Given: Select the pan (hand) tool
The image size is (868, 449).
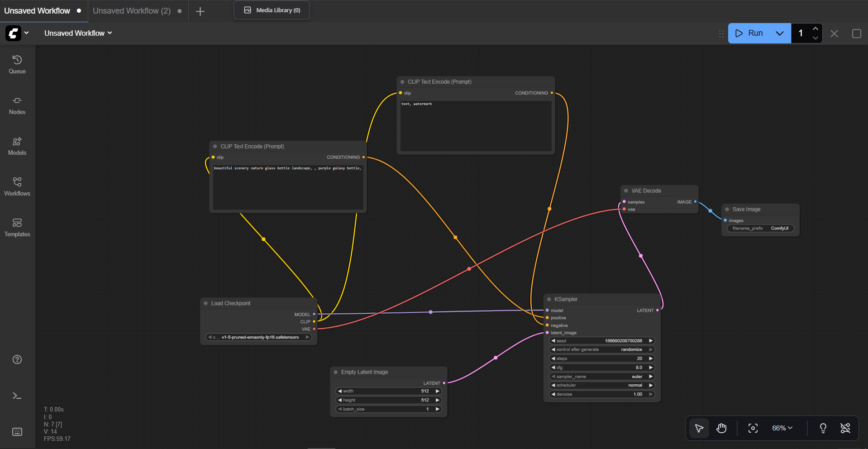Looking at the screenshot, I should pyautogui.click(x=721, y=428).
